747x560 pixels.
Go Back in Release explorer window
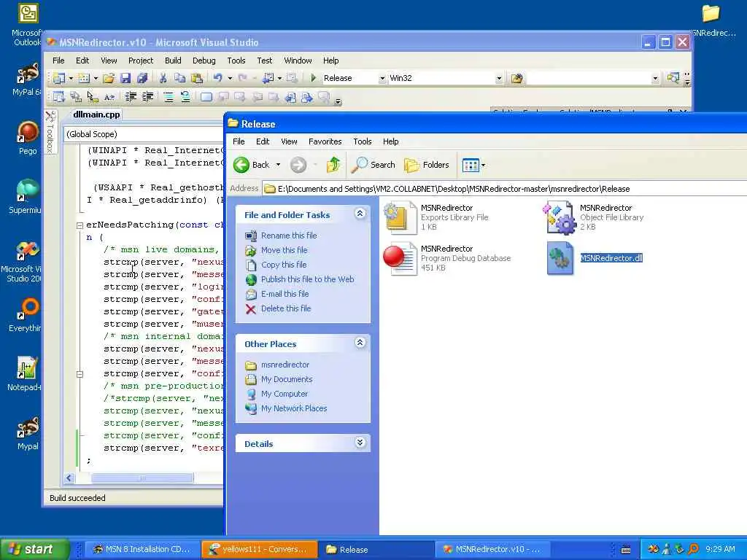pos(251,165)
